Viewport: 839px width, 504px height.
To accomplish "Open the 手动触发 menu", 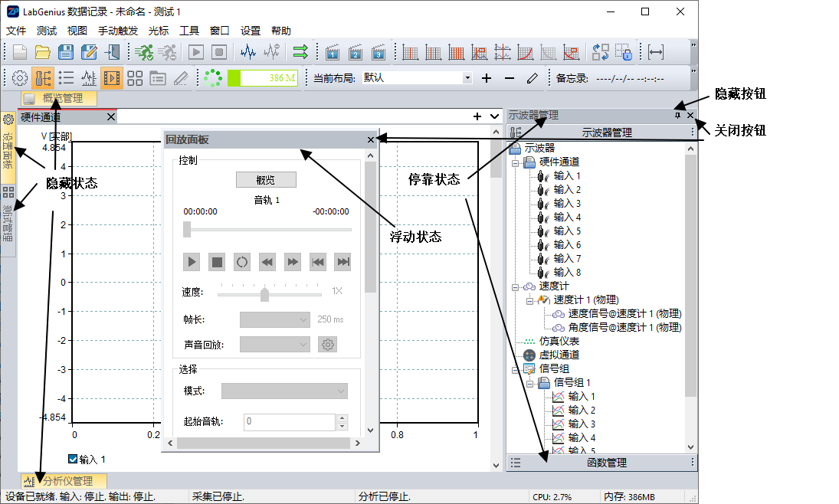I will coord(118,31).
